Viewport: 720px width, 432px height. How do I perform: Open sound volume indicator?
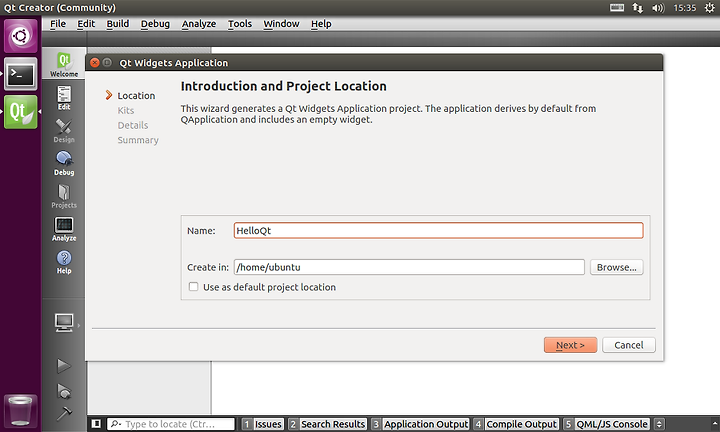(x=658, y=8)
